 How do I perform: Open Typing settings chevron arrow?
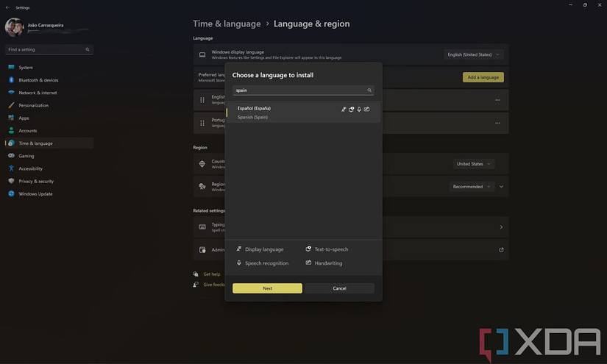(x=501, y=227)
